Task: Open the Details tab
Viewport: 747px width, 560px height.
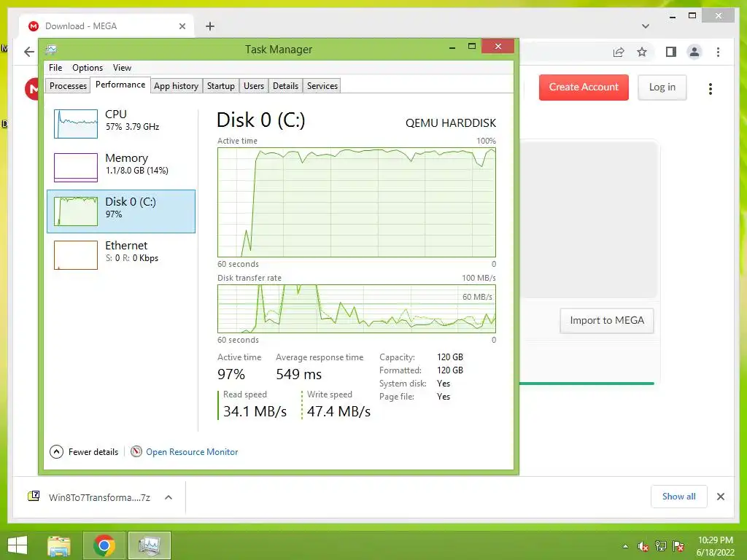Action: click(x=285, y=86)
